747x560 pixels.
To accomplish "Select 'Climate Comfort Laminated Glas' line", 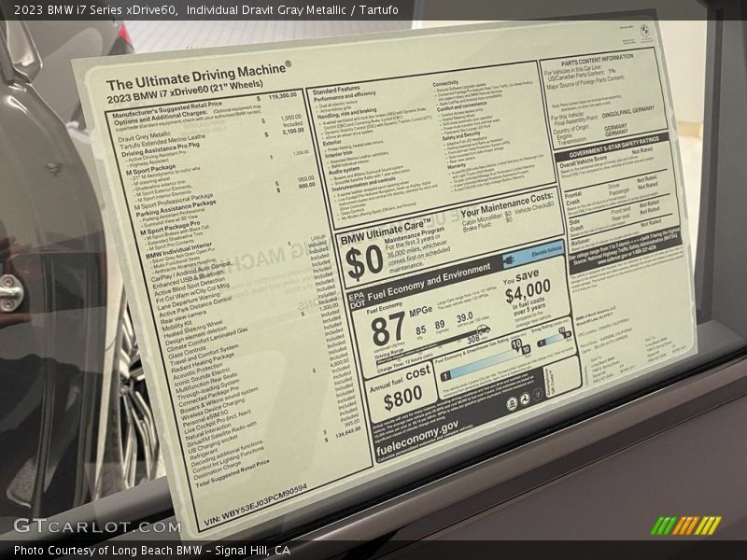I will (x=207, y=342).
